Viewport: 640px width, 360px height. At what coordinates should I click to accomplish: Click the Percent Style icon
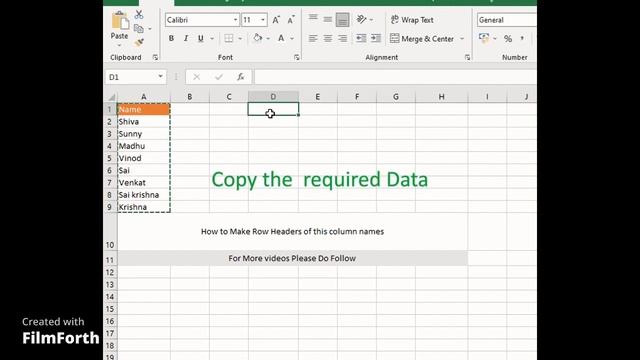coord(508,39)
